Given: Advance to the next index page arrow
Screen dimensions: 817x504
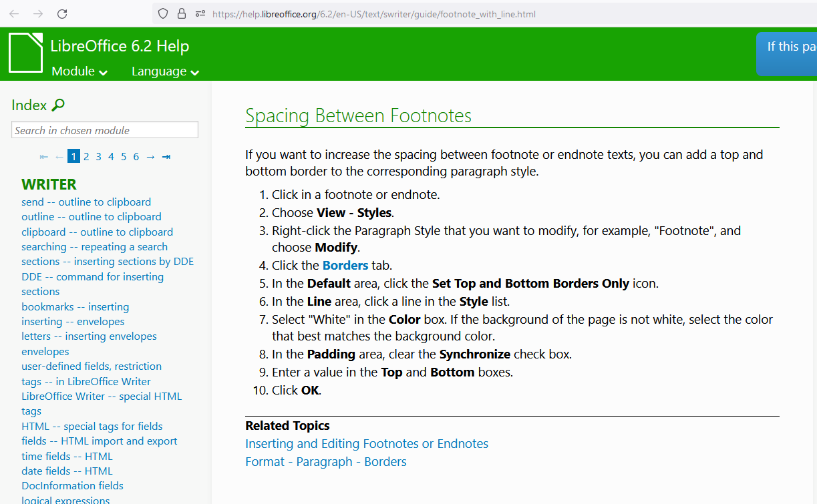Looking at the screenshot, I should [150, 156].
